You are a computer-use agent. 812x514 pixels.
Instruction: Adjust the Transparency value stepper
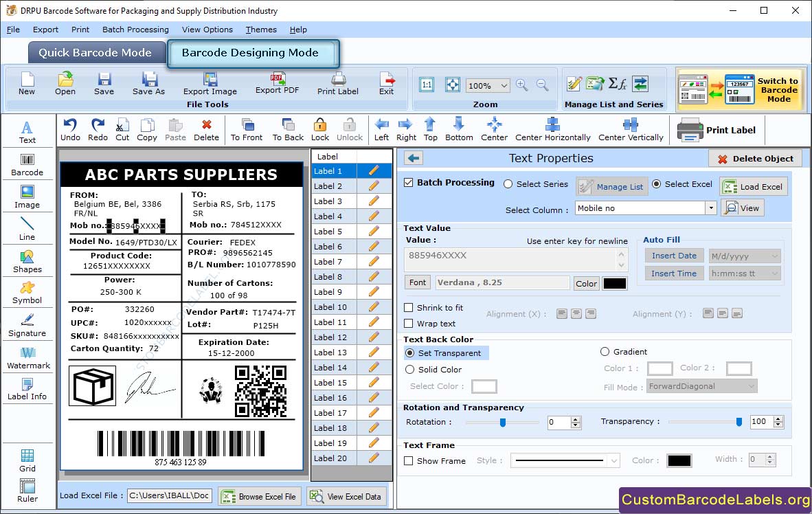point(778,422)
